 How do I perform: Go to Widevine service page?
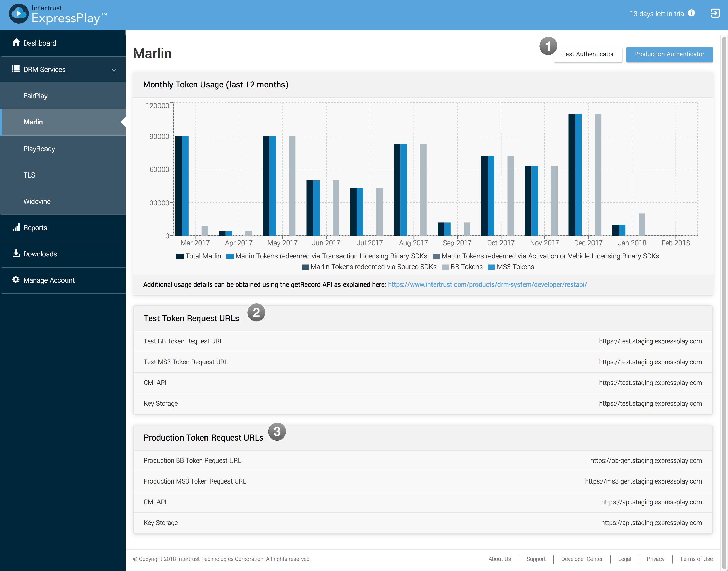click(63, 201)
